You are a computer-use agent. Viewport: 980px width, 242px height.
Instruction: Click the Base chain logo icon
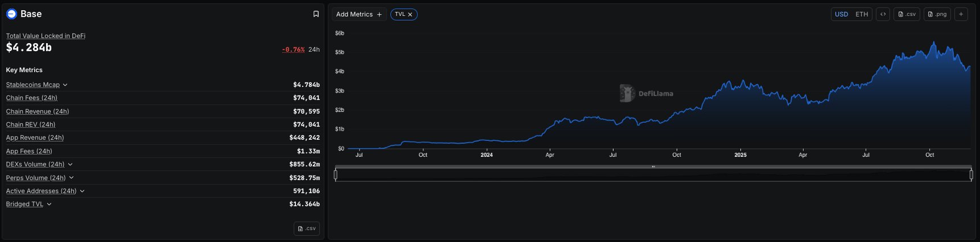point(11,14)
